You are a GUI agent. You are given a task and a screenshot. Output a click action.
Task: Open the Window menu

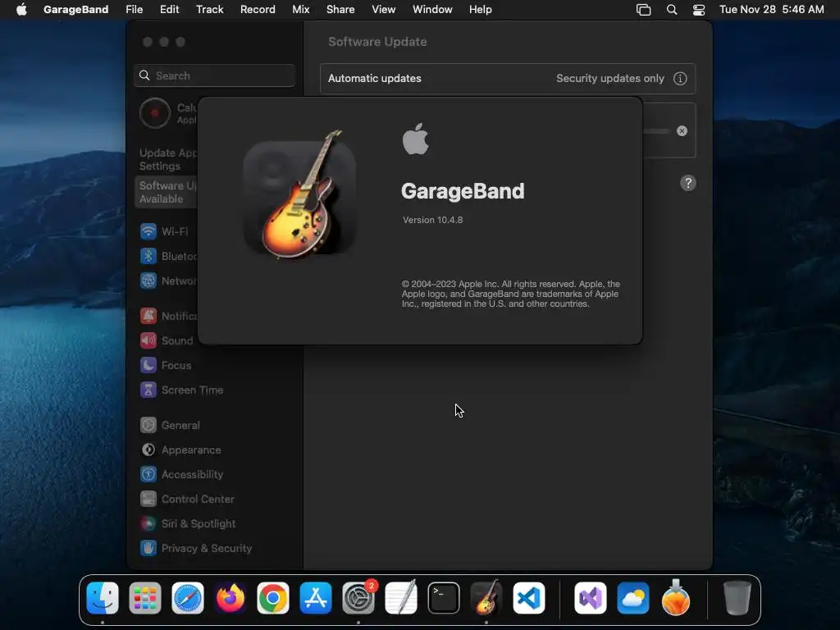tap(432, 9)
